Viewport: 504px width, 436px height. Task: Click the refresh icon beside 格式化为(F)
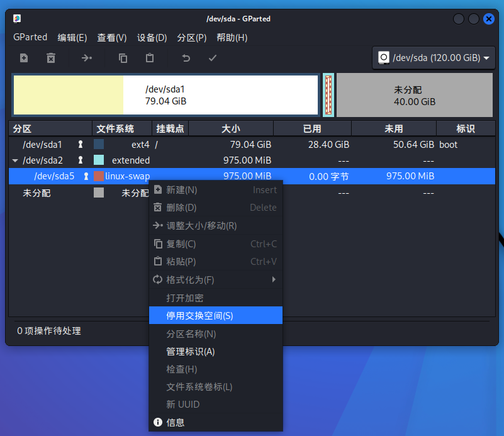[x=158, y=279]
